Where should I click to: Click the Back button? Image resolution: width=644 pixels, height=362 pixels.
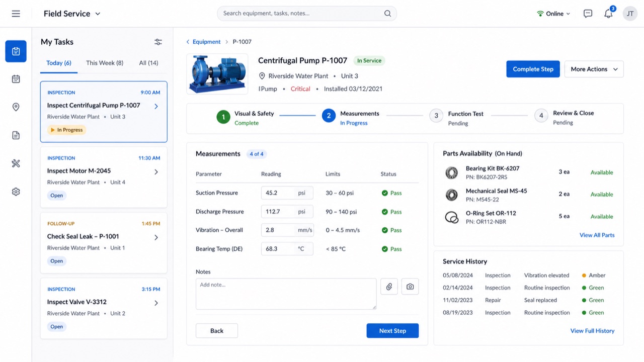tap(217, 331)
